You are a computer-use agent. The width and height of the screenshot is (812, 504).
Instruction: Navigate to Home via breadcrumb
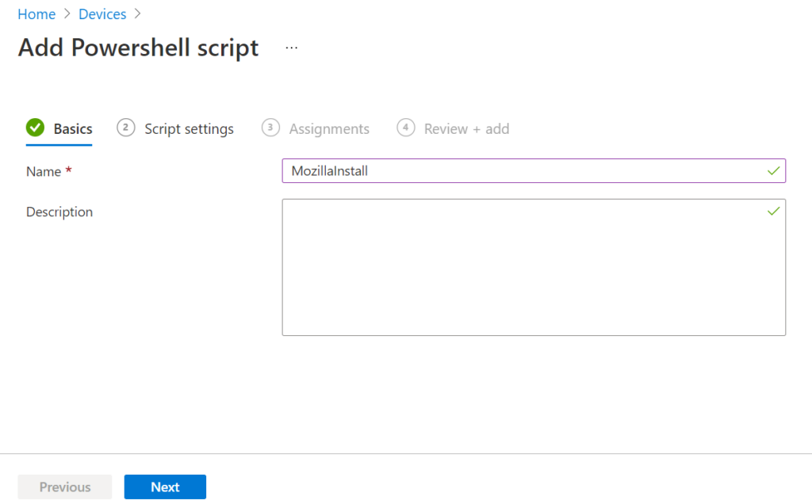(36, 13)
